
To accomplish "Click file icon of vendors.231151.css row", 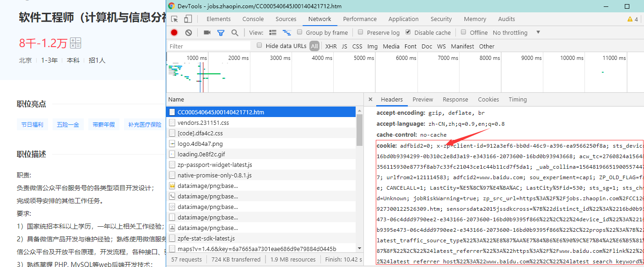I will click(x=172, y=123).
